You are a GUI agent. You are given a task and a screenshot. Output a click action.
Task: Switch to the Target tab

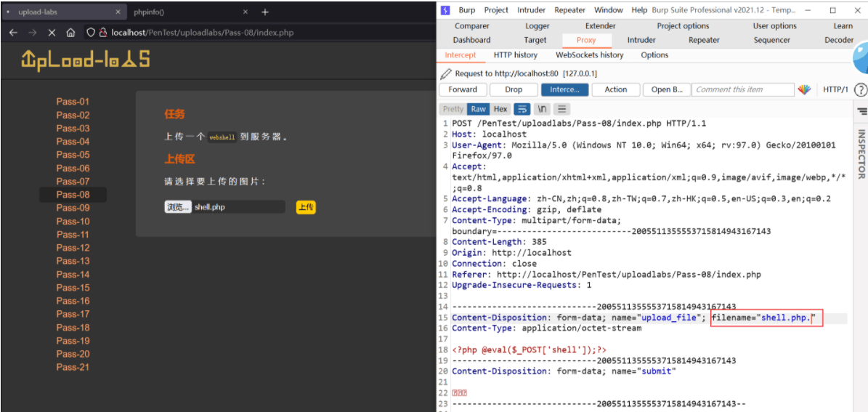pyautogui.click(x=535, y=40)
